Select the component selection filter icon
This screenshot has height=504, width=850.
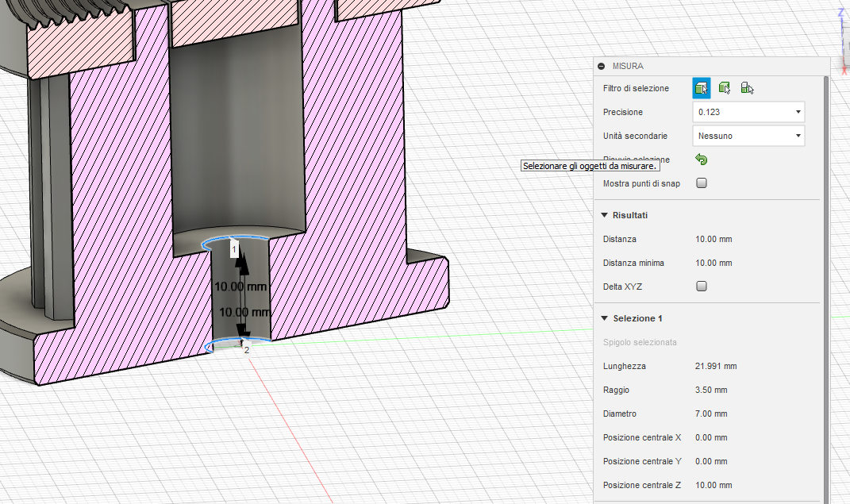[747, 88]
